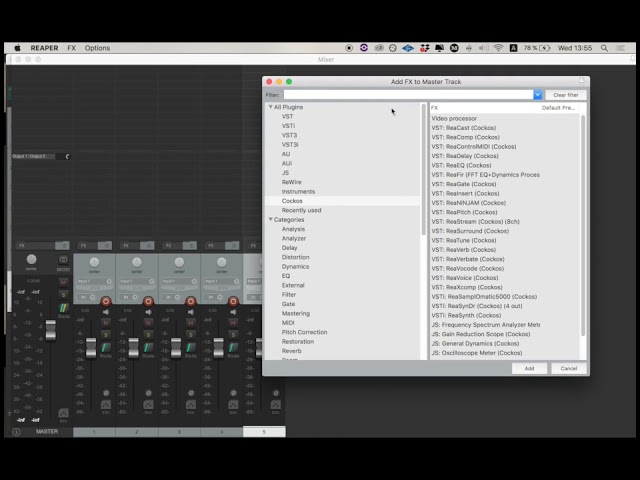
Task: Open Route button on track 2
Action: point(148,349)
